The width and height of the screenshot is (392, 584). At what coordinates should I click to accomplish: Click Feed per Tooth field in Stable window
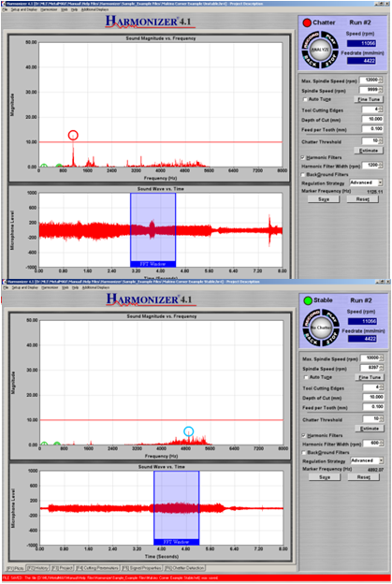(373, 407)
